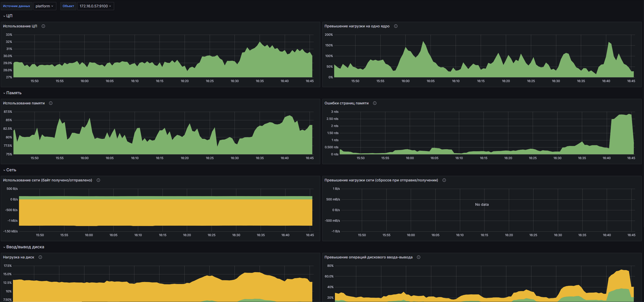Collapse the ЦП section row

point(8,16)
